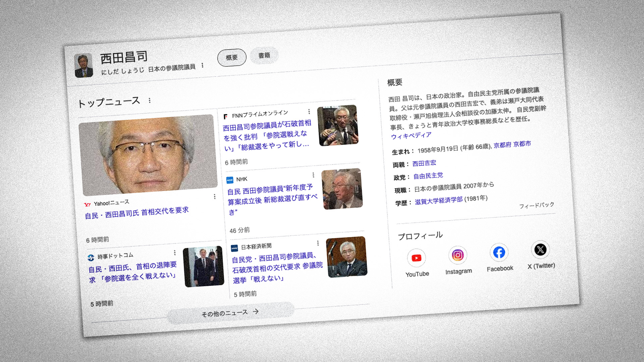Image resolution: width=644 pixels, height=362 pixels.
Task: Open the Instagram profile icon
Action: pos(458,255)
